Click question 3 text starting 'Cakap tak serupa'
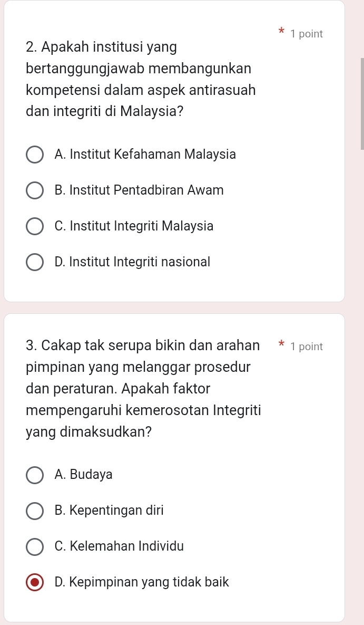The width and height of the screenshot is (364, 625). pos(142,389)
